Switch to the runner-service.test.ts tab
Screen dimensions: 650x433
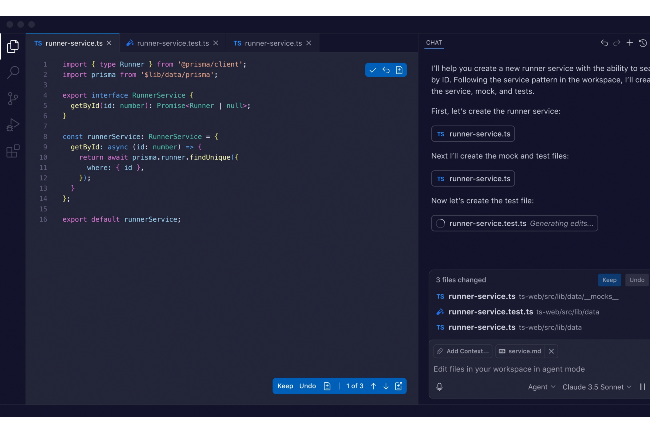click(172, 43)
